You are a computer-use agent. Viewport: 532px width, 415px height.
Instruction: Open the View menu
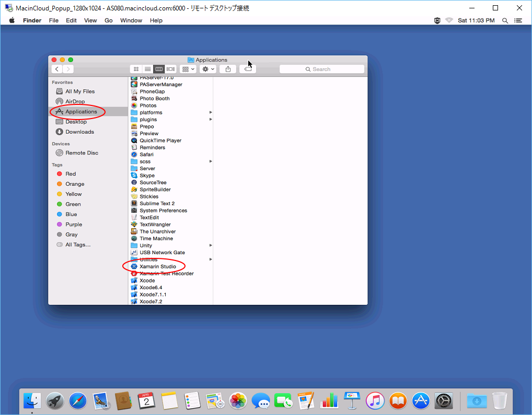coord(90,20)
